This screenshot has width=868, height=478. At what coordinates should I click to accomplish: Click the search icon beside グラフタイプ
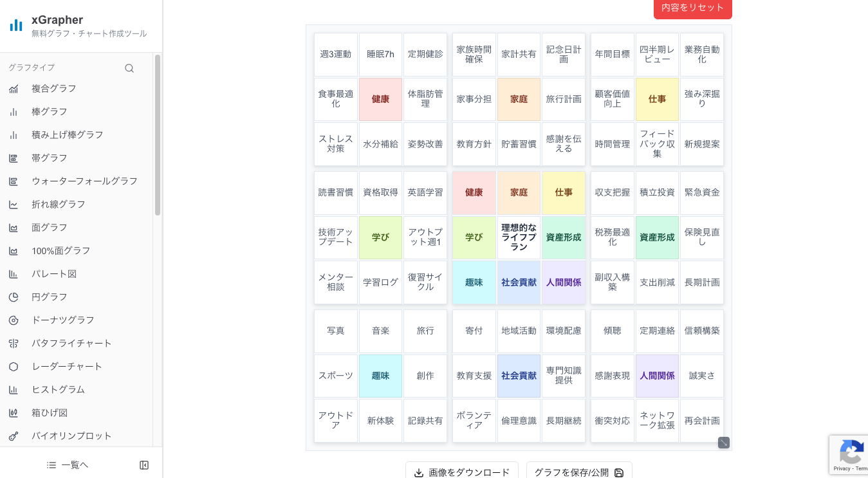(129, 68)
